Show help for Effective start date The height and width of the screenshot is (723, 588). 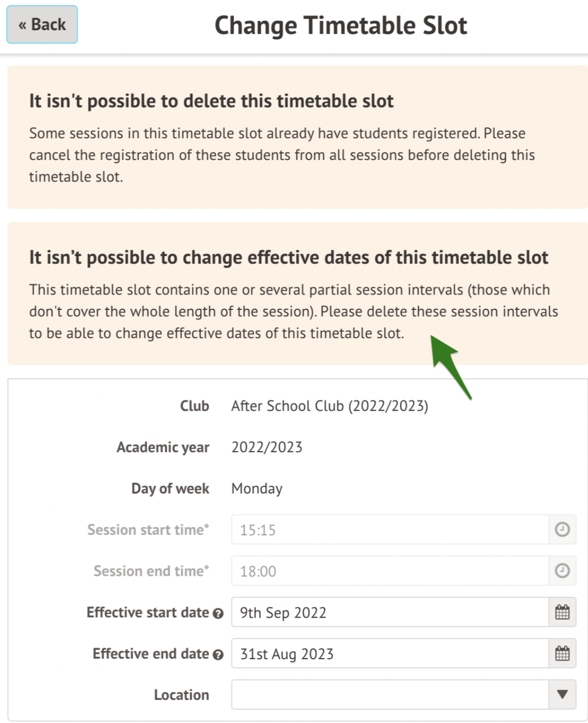pyautogui.click(x=218, y=613)
